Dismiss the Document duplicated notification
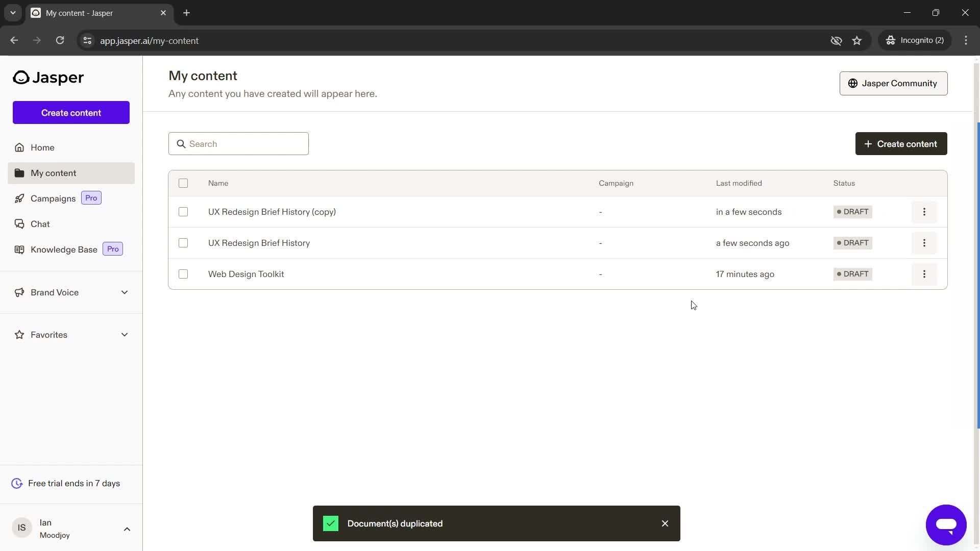Image resolution: width=980 pixels, height=551 pixels. point(665,523)
